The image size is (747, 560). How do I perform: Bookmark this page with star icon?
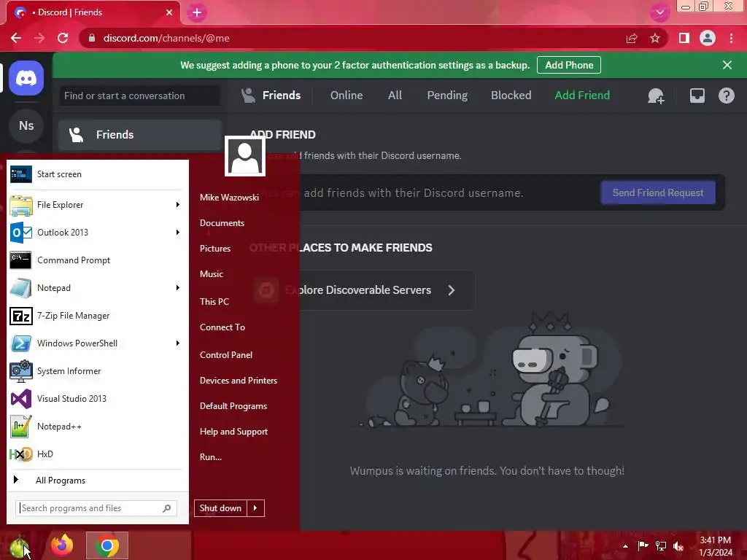coord(655,38)
